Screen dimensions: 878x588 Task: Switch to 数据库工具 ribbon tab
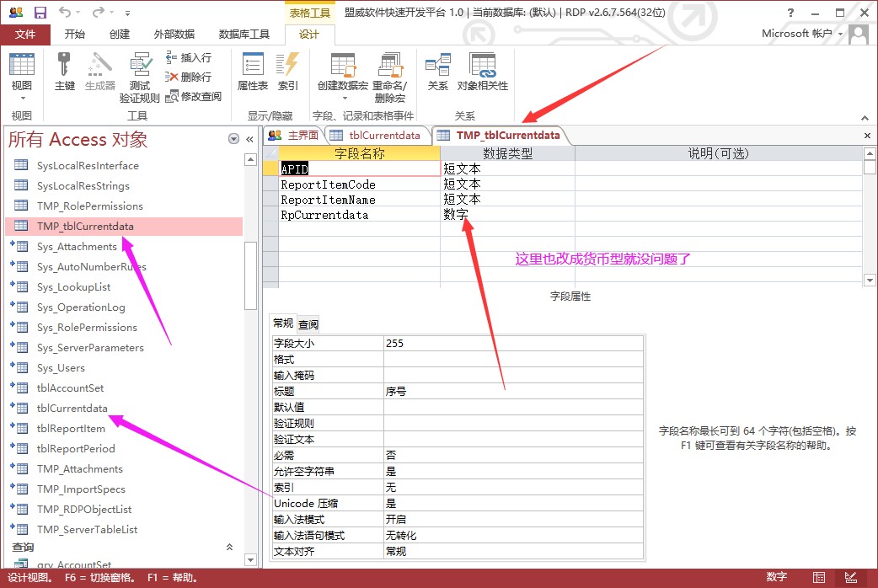point(244,35)
